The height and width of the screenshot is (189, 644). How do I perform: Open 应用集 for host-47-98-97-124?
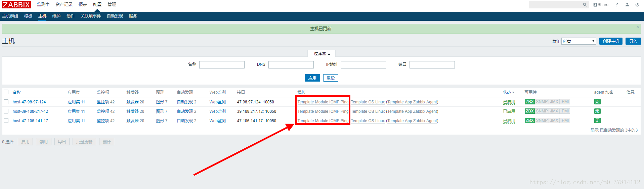point(74,102)
